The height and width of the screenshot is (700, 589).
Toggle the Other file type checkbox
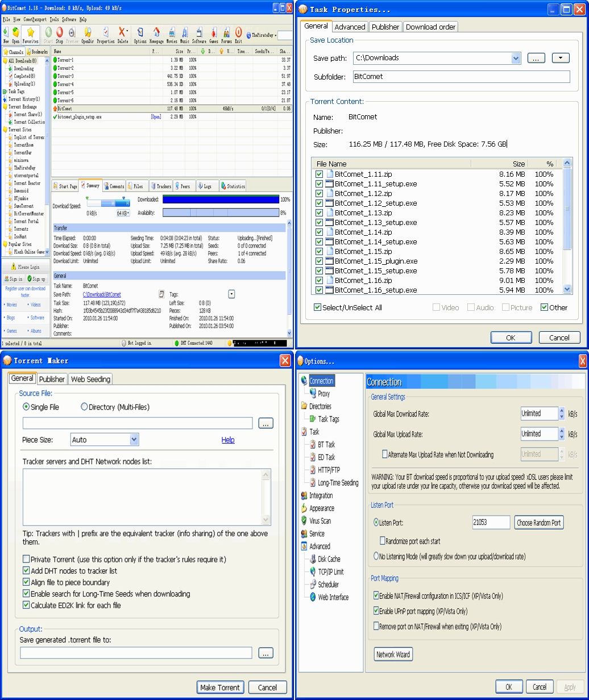(544, 307)
